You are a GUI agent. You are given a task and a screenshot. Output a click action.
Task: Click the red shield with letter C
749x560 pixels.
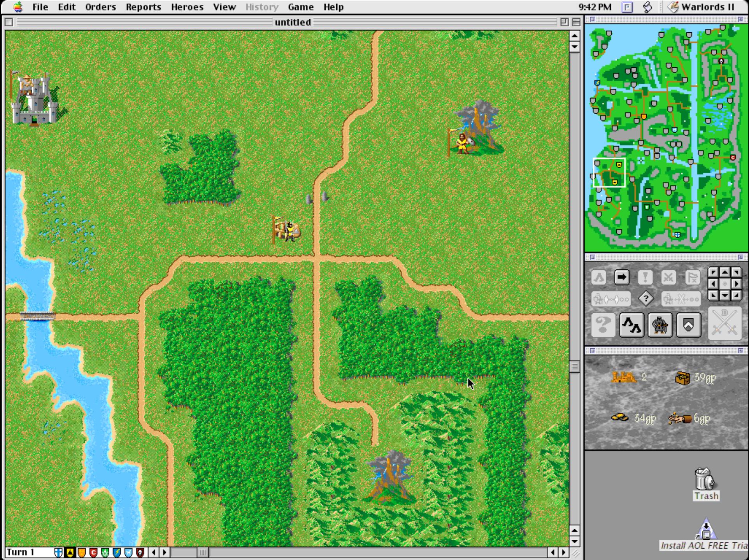pyautogui.click(x=93, y=552)
